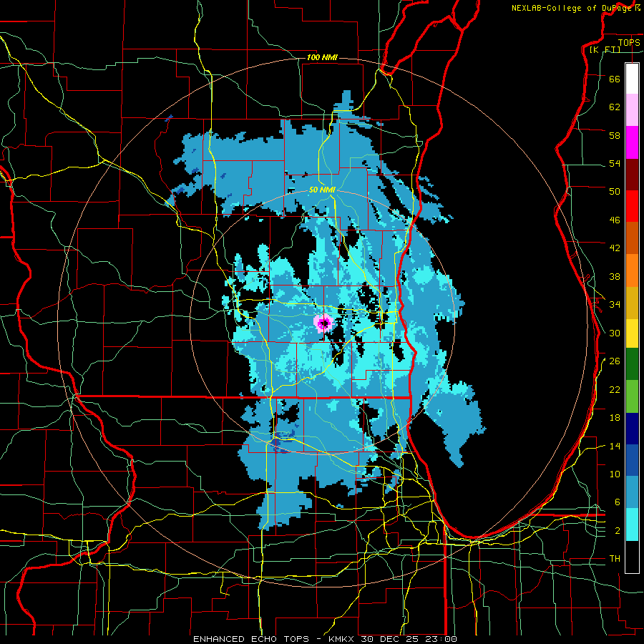Click the legend value '38'
Image resolution: width=644 pixels, height=644 pixels.
pyautogui.click(x=615, y=277)
